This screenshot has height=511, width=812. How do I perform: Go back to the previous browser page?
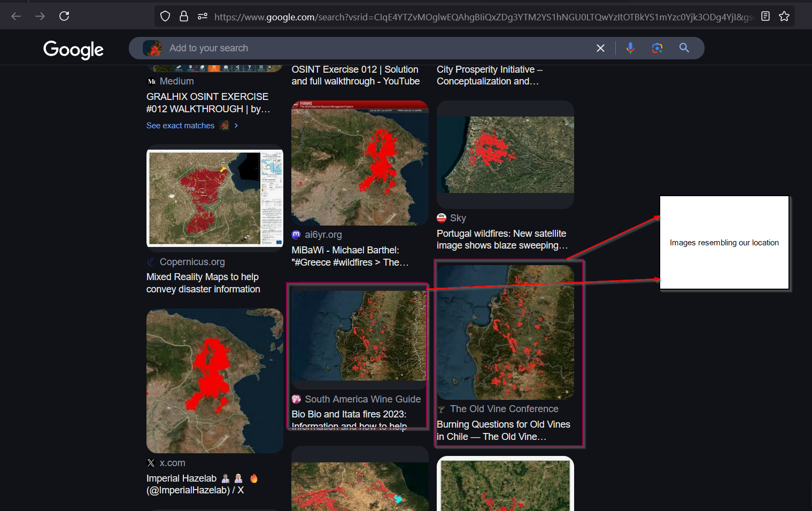pos(16,16)
